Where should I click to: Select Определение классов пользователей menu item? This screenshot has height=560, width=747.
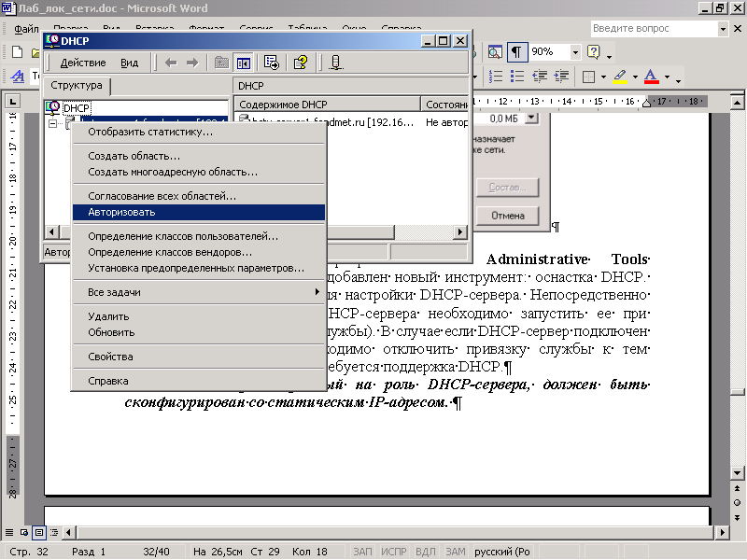click(x=199, y=236)
